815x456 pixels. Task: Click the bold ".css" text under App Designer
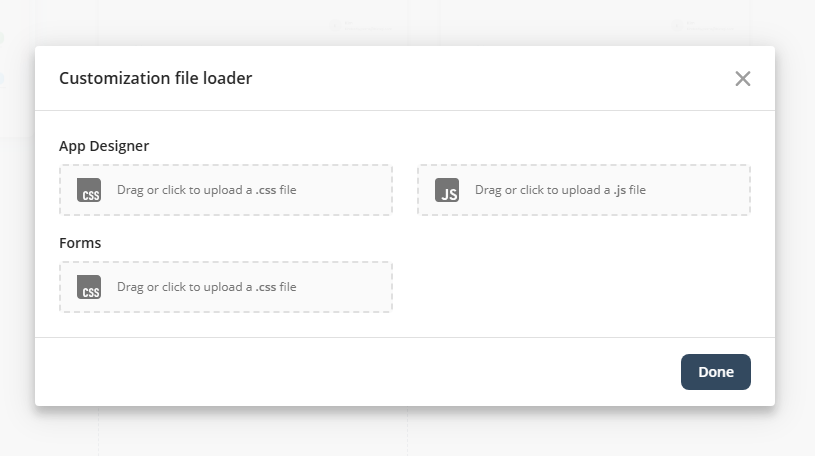266,190
